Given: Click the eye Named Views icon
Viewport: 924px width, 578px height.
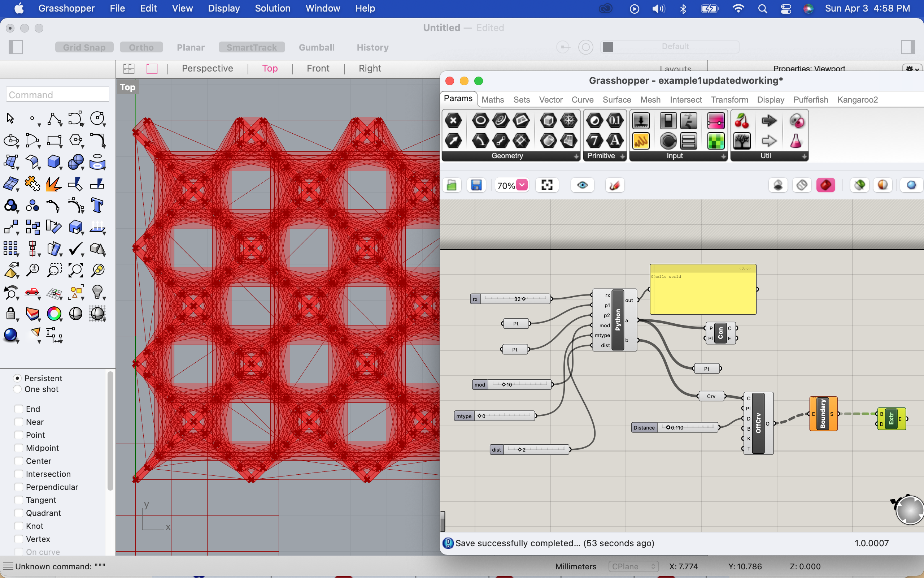Looking at the screenshot, I should [582, 185].
